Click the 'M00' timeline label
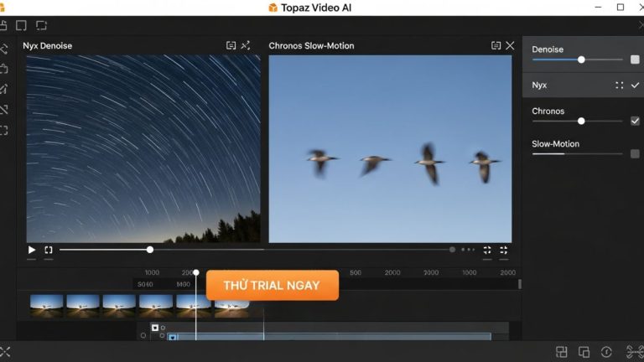The height and width of the screenshot is (362, 644). (183, 284)
